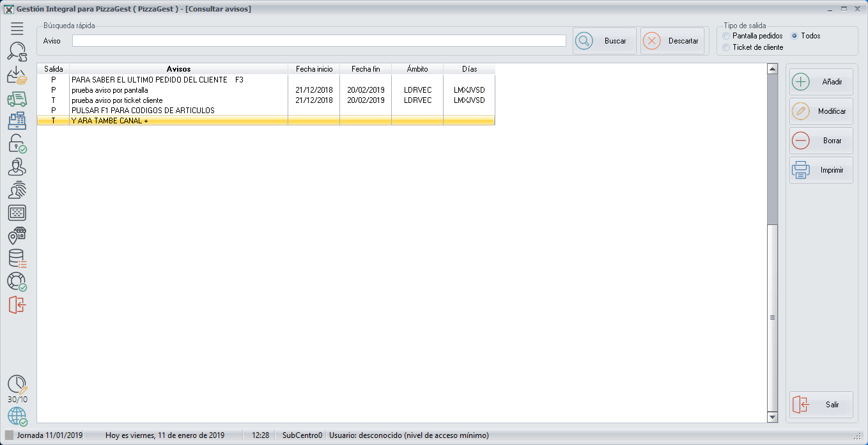Click the globe connection status icon
The width and height of the screenshot is (868, 445).
(17, 416)
